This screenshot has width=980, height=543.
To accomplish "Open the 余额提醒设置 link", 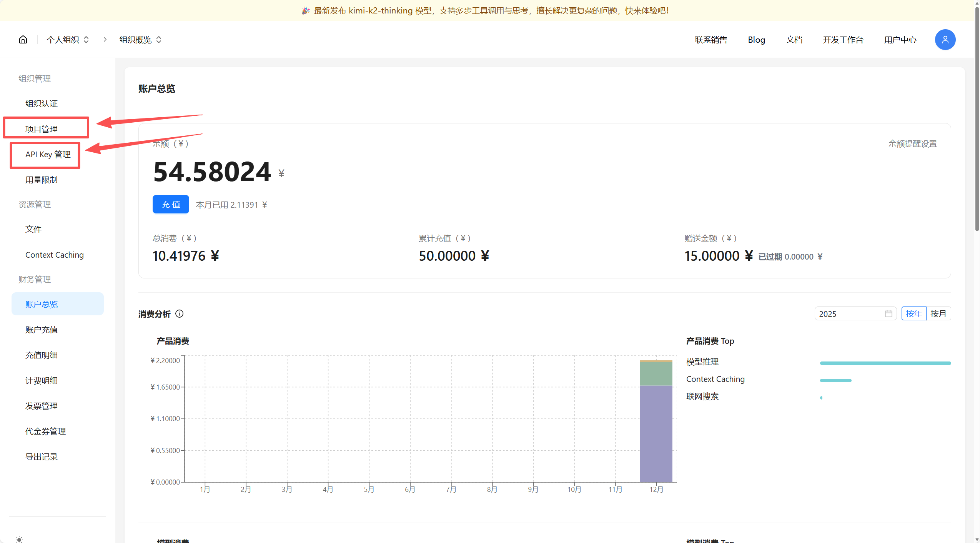I will click(912, 144).
